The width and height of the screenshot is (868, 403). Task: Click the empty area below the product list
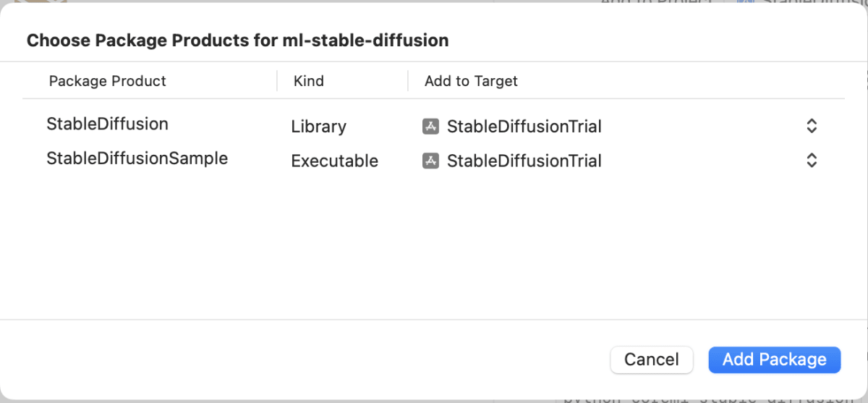434,246
